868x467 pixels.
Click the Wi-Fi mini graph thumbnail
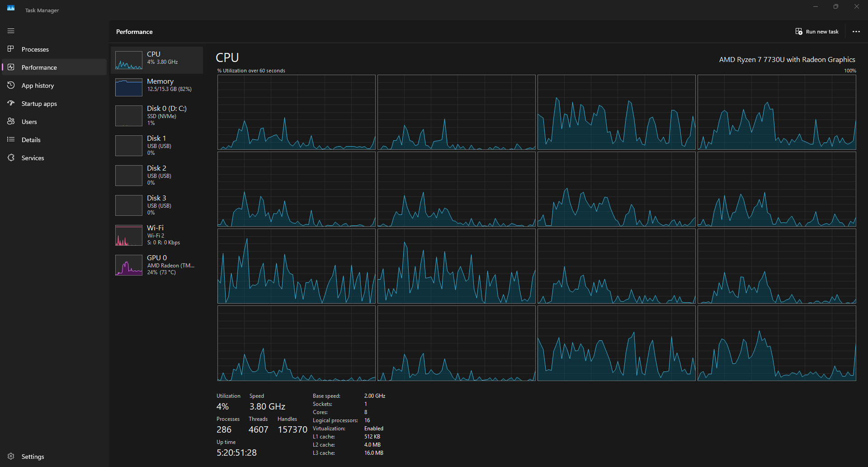point(129,235)
